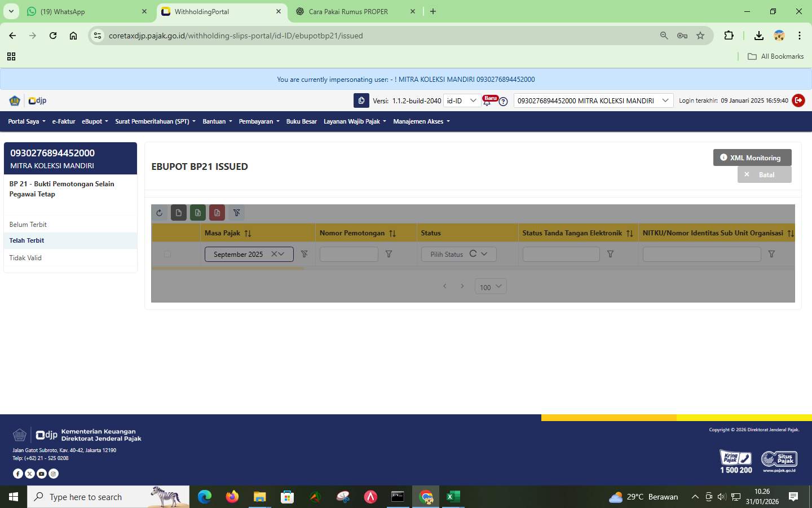812x508 pixels.
Task: Export the list to Excel
Action: tap(198, 213)
